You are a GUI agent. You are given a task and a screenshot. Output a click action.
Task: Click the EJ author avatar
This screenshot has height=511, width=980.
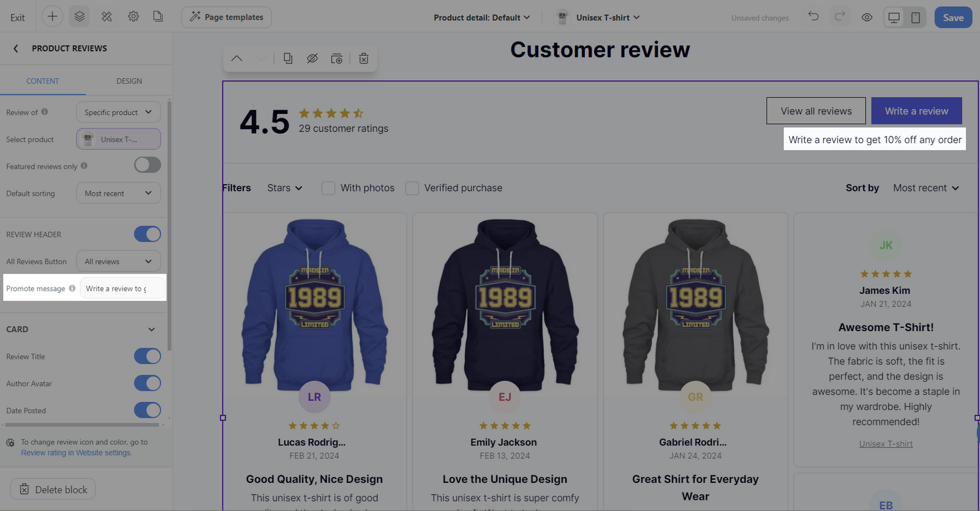tap(505, 397)
